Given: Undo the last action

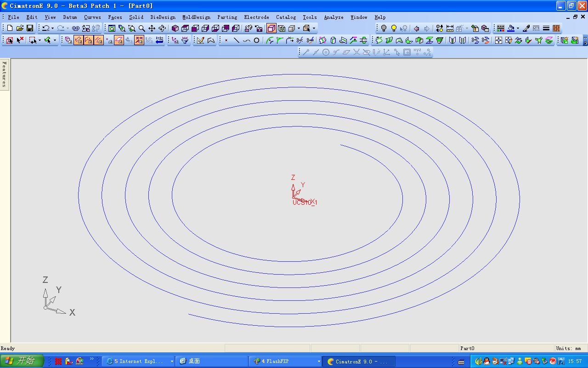Looking at the screenshot, I should tap(45, 29).
